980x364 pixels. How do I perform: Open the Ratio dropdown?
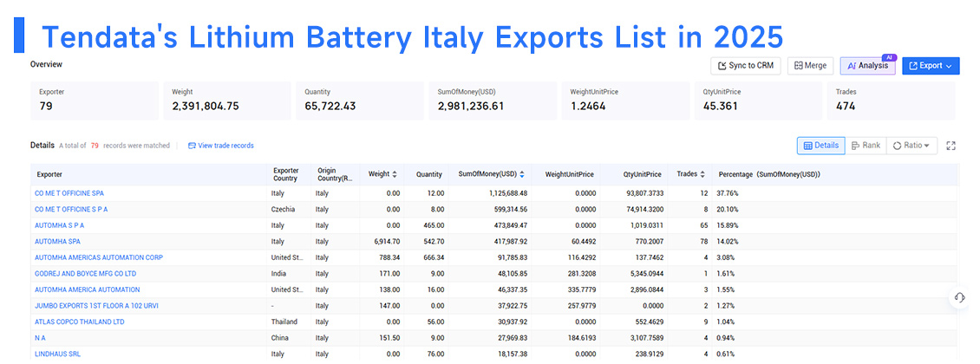point(911,146)
